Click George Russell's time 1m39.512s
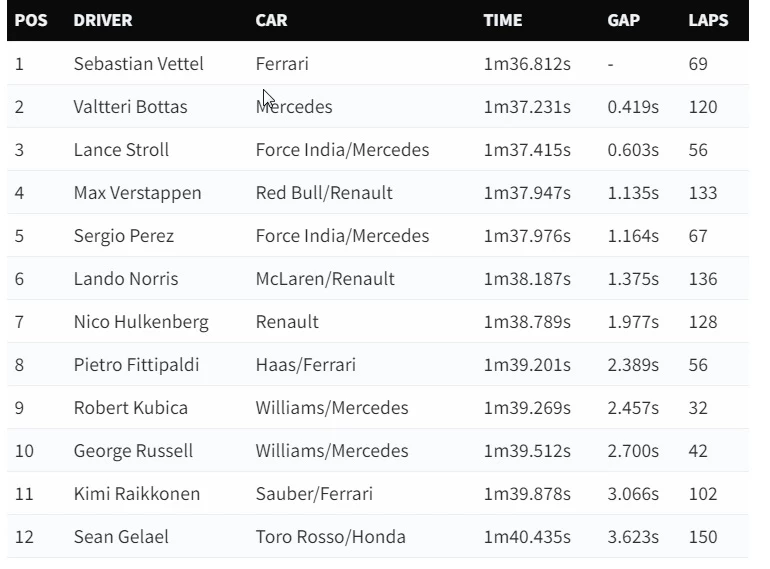Screen dimensions: 770x569 click(x=527, y=451)
